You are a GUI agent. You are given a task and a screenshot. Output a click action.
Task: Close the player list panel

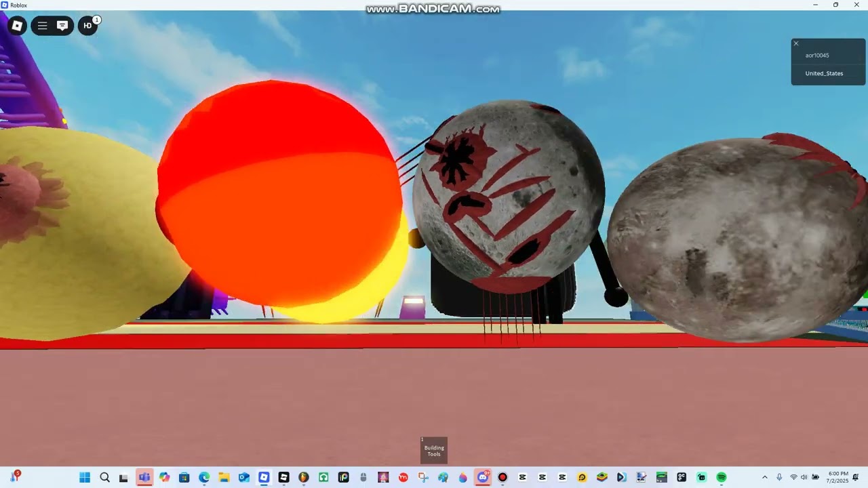(796, 43)
